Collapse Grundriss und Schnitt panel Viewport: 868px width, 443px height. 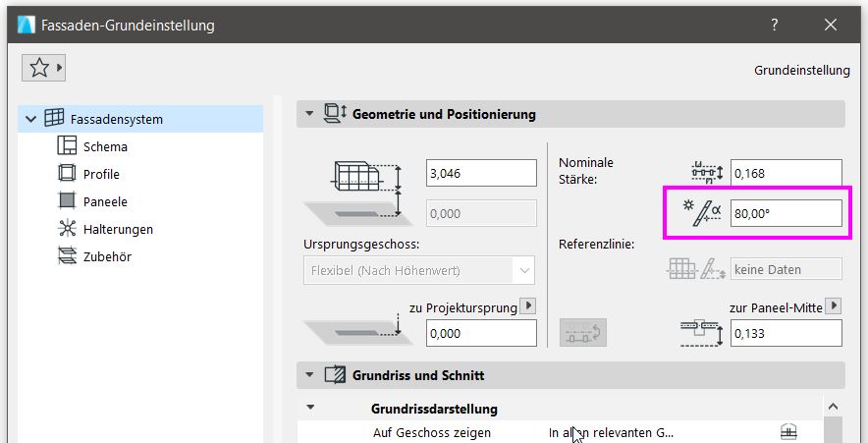point(310,375)
